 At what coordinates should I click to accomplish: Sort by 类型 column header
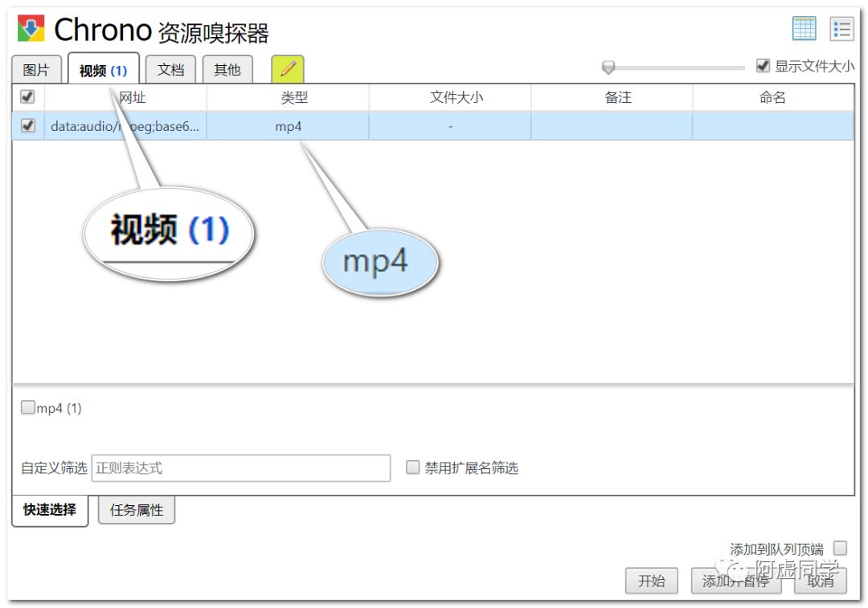pos(288,98)
